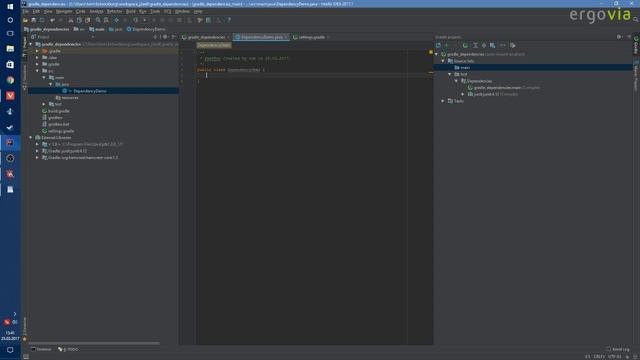Switch to settings.gradle editor tab
Viewport: 640px width, 360px height.
(x=311, y=37)
